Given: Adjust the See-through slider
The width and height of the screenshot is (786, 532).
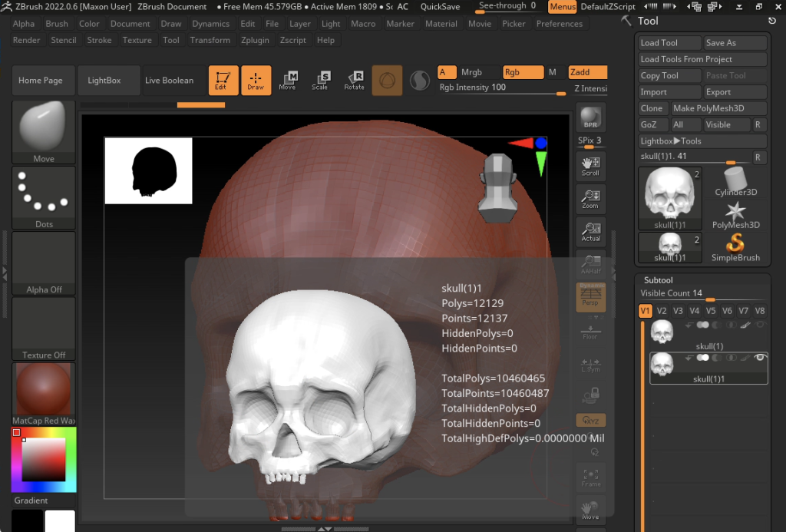Looking at the screenshot, I should pos(507,6).
